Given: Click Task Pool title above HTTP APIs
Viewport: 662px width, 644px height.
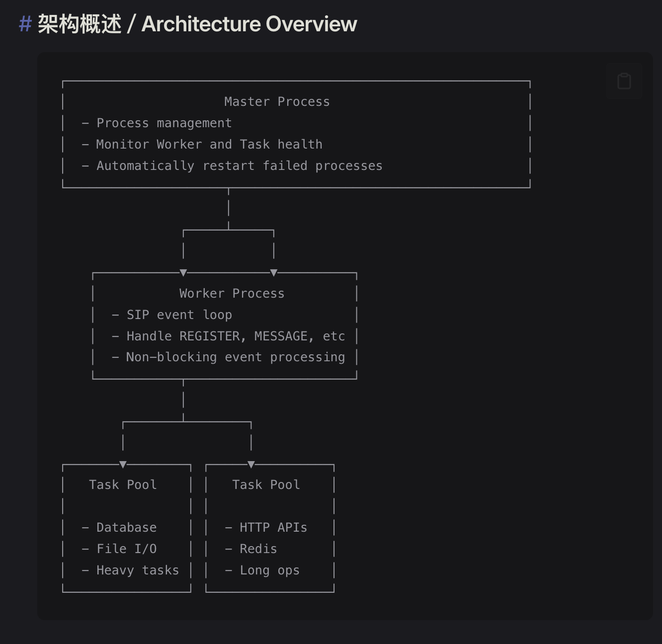Looking at the screenshot, I should 266,485.
